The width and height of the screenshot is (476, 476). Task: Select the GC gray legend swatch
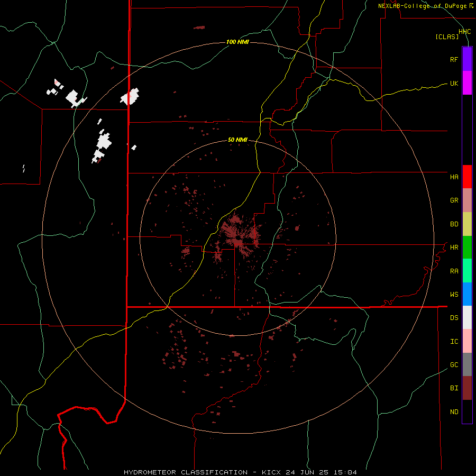click(x=467, y=364)
